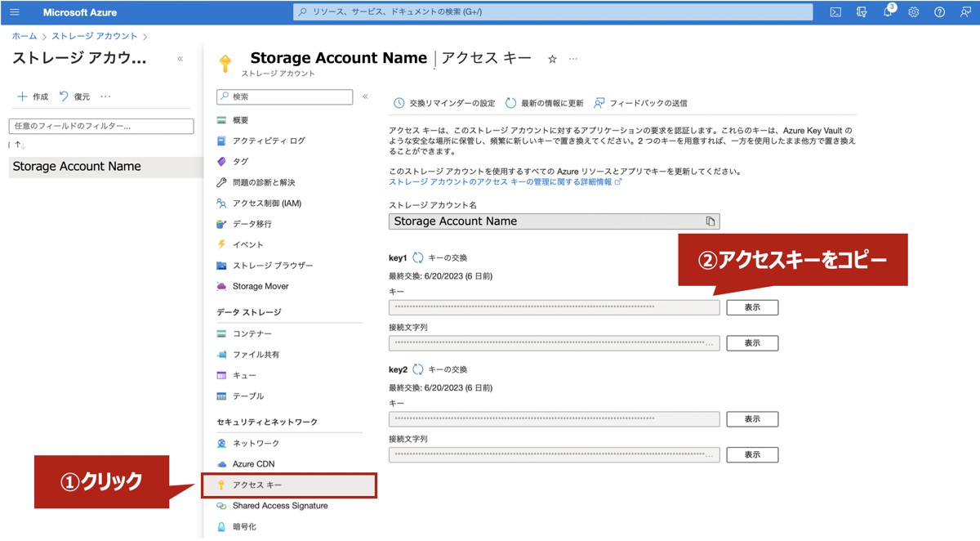Open the more options ellipsis near page title
This screenshot has width=980, height=541.
[x=573, y=58]
